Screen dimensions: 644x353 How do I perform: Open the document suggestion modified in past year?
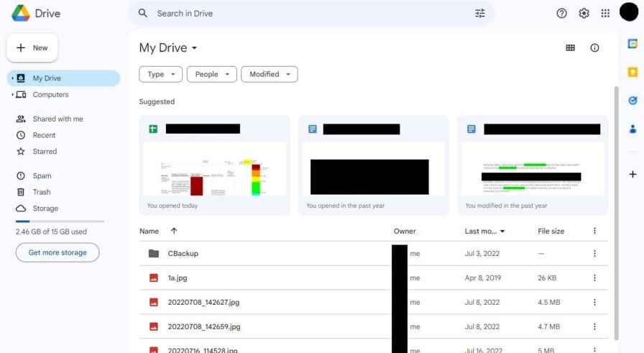tap(533, 165)
